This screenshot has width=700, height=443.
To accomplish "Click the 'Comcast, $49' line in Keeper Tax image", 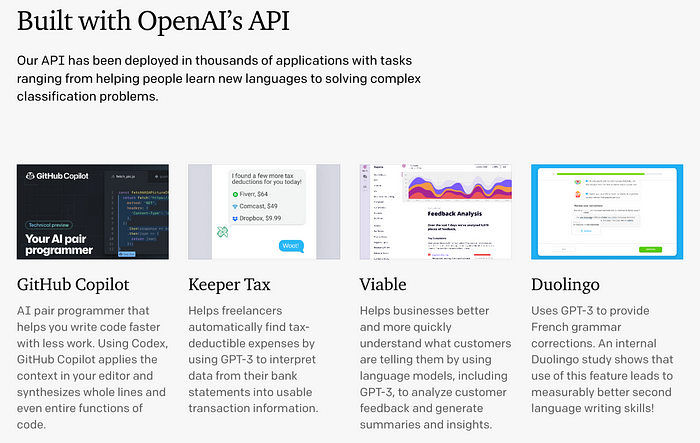I will click(255, 206).
